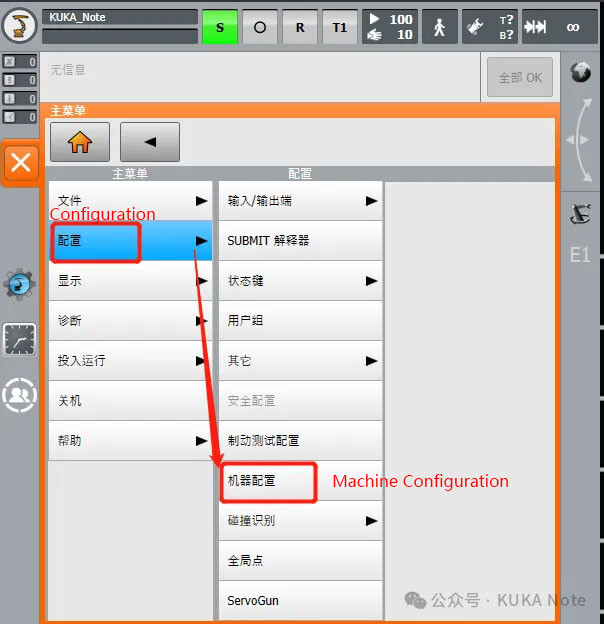Viewport: 604px width, 624px height.
Task: Switch operating mode via T1 indicator
Action: [x=339, y=27]
